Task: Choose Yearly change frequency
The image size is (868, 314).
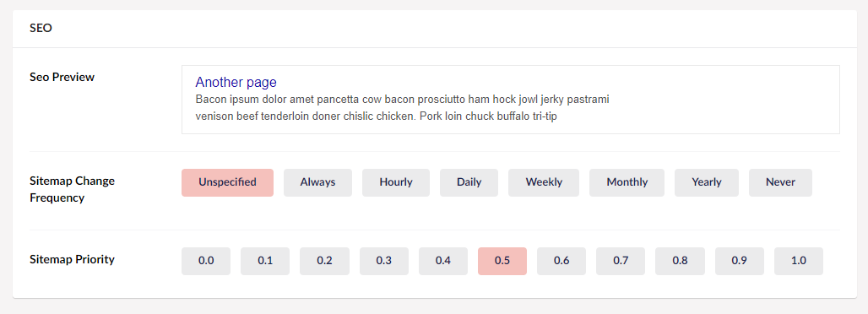Action: [x=707, y=183]
